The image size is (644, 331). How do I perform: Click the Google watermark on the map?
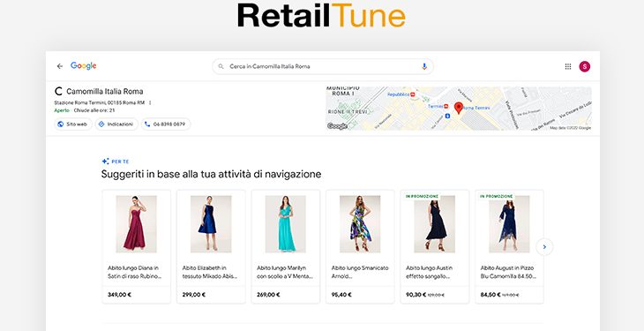tap(337, 126)
